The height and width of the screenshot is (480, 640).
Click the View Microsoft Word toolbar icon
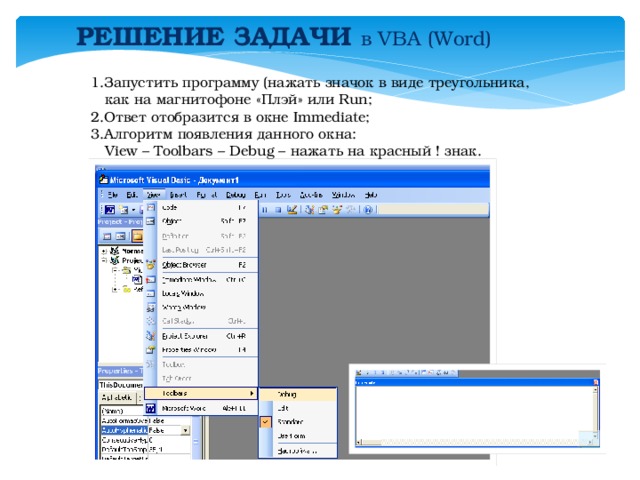click(110, 210)
